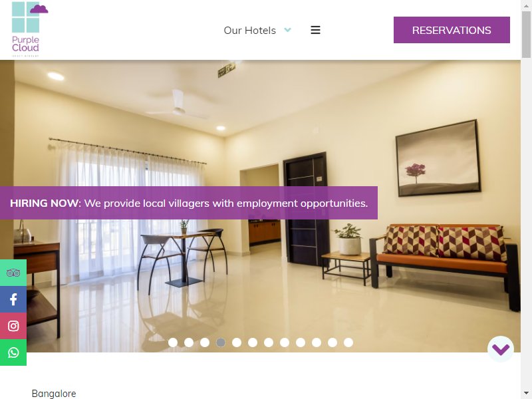This screenshot has height=399, width=532.
Task: Click the page scrollbar thumb
Action: click(526, 34)
